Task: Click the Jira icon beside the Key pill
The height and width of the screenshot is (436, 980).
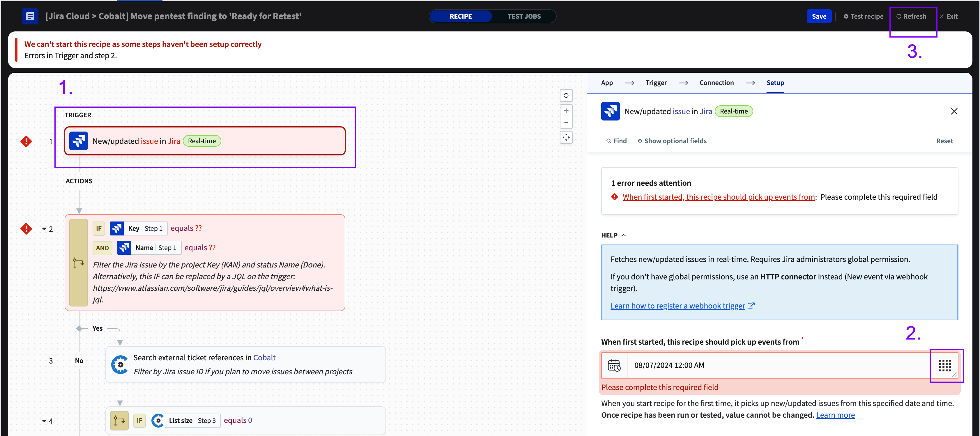Action: (x=117, y=228)
